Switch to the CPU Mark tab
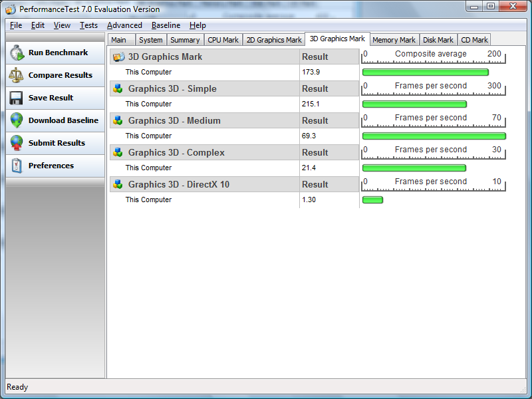The height and width of the screenshot is (399, 532). coord(223,40)
